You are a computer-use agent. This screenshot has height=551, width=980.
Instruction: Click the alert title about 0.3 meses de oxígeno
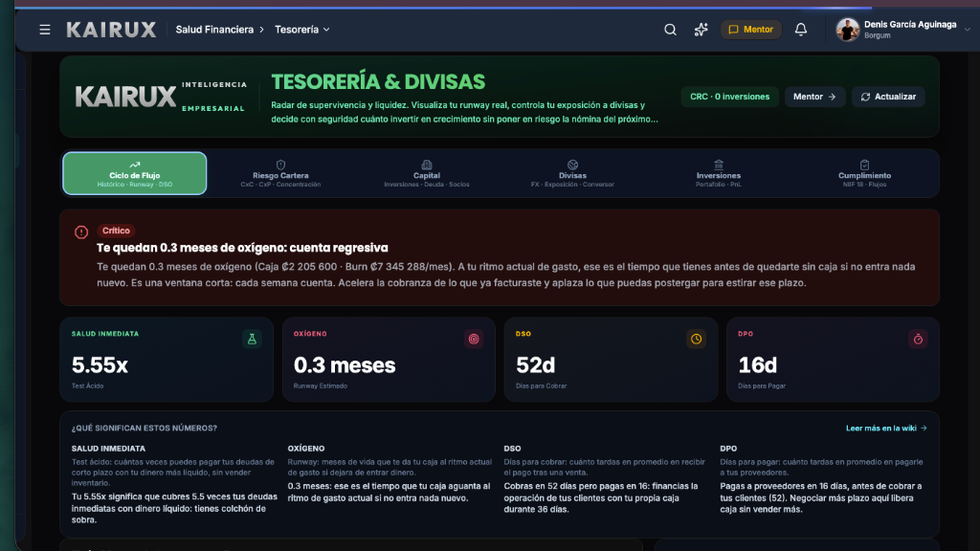[x=242, y=248]
